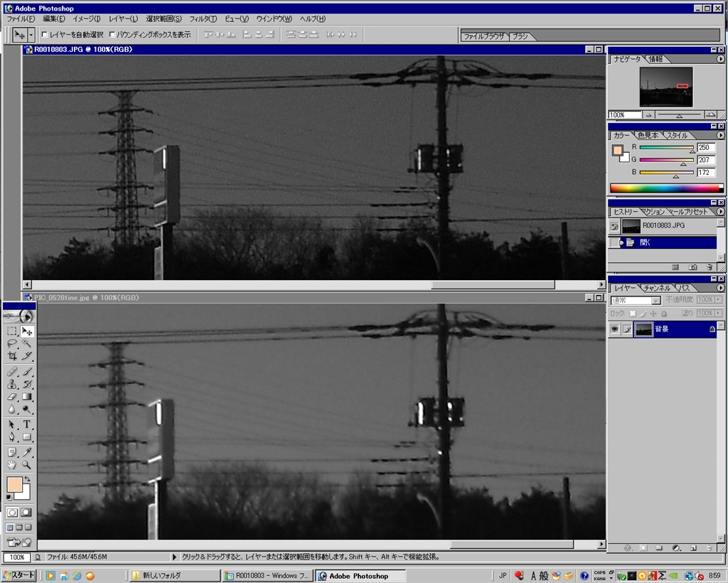
Task: Select the Eraser tool
Action: coord(12,397)
